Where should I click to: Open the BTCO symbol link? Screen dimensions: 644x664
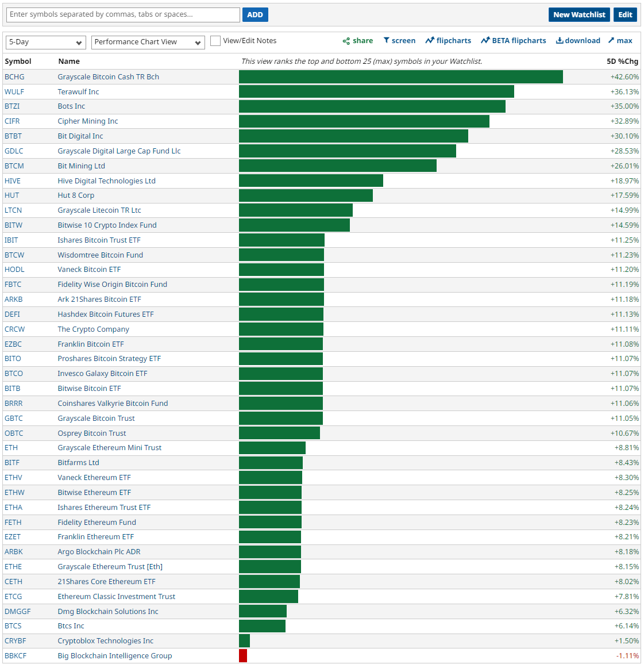coord(14,374)
